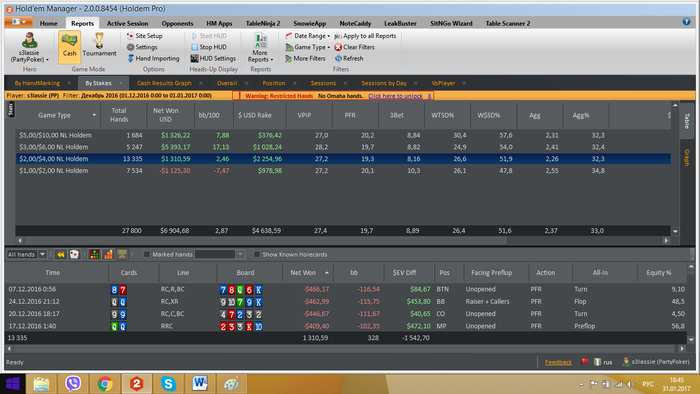700x394 pixels.
Task: Click scroll-down arrow of stakes table
Action: tap(675, 231)
